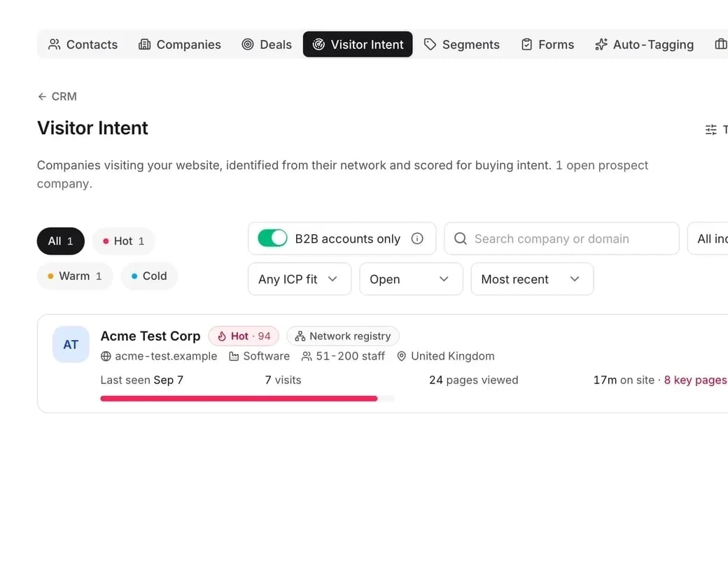Viewport: 728px width, 582px height.
Task: Expand the Most recent sort dropdown
Action: [x=532, y=279]
